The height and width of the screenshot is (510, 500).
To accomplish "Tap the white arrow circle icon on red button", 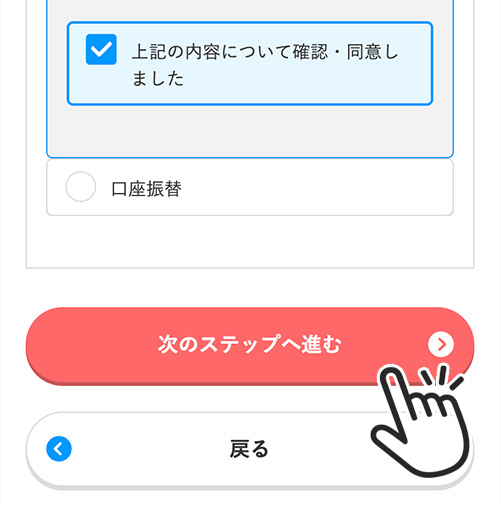I will 441,344.
